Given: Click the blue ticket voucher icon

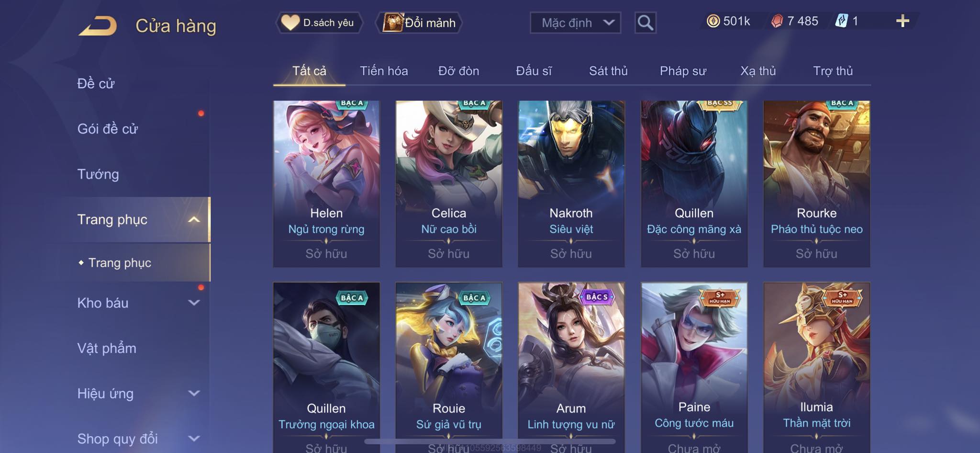Looking at the screenshot, I should (842, 21).
